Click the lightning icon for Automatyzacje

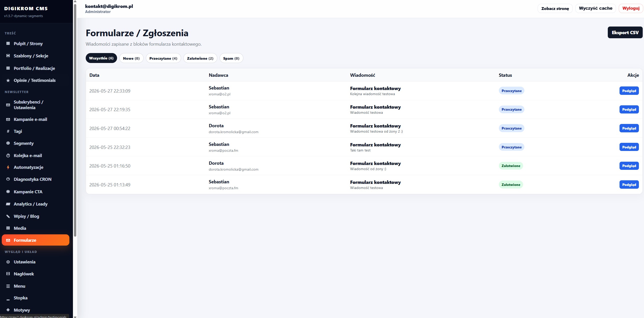(x=8, y=167)
